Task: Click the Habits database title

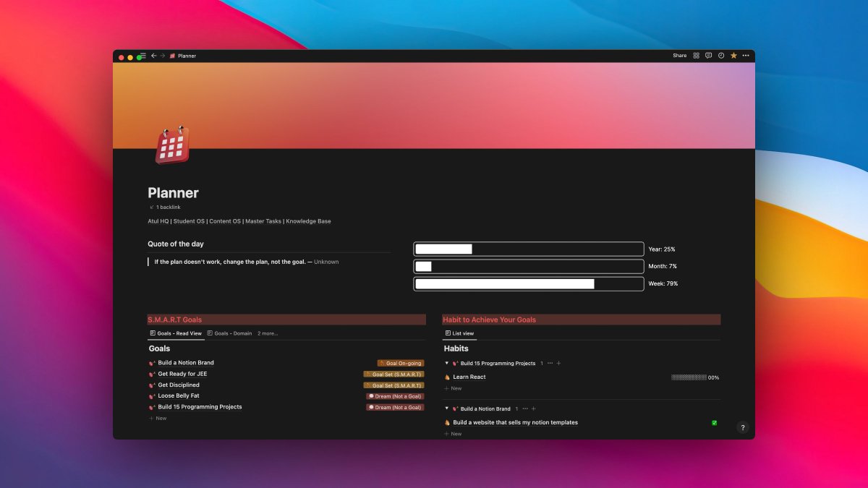Action: pos(456,348)
